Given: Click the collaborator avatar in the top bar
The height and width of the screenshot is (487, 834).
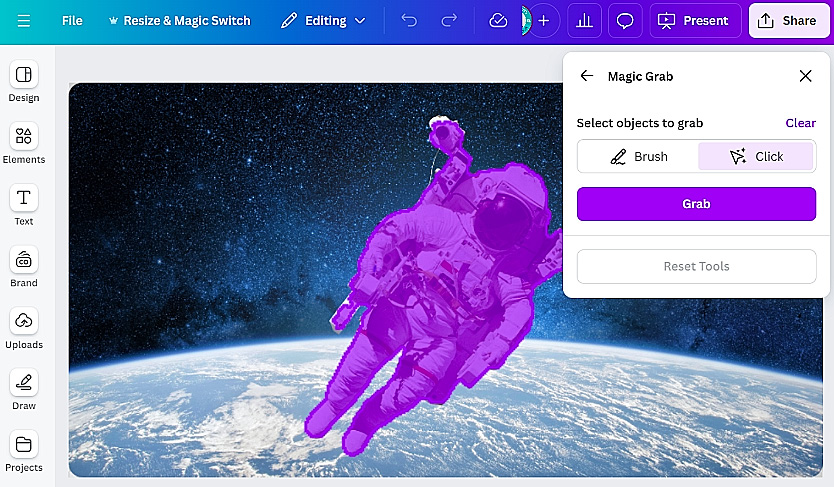Looking at the screenshot, I should [526, 21].
